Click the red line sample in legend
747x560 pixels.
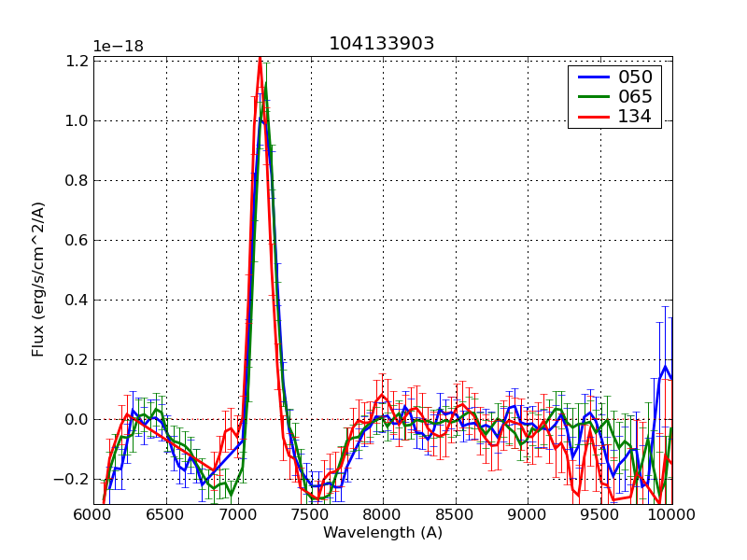tap(591, 117)
